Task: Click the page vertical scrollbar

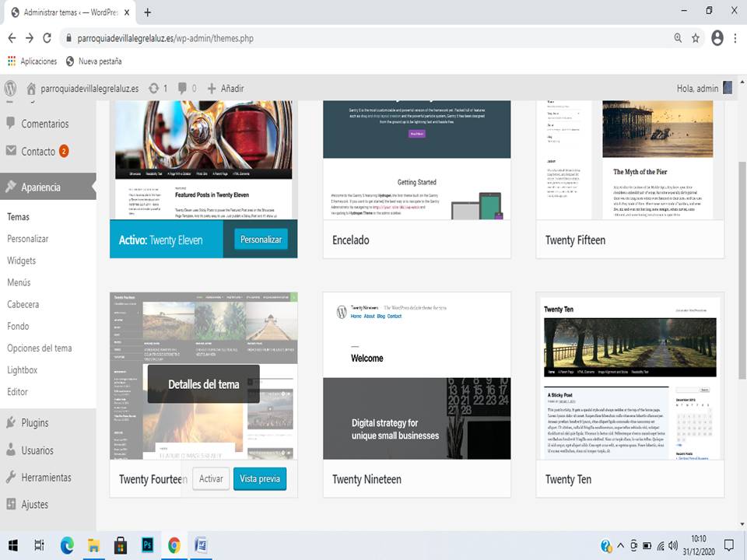Action: 742,271
